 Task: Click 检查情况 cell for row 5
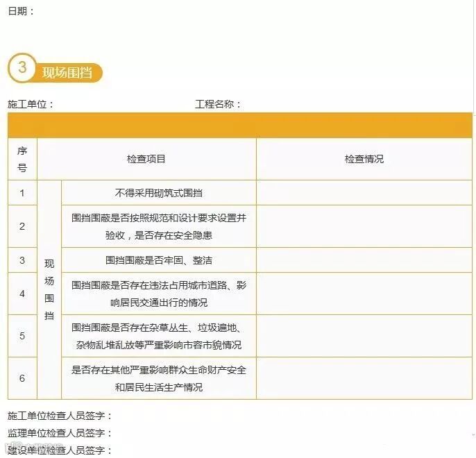click(x=364, y=336)
